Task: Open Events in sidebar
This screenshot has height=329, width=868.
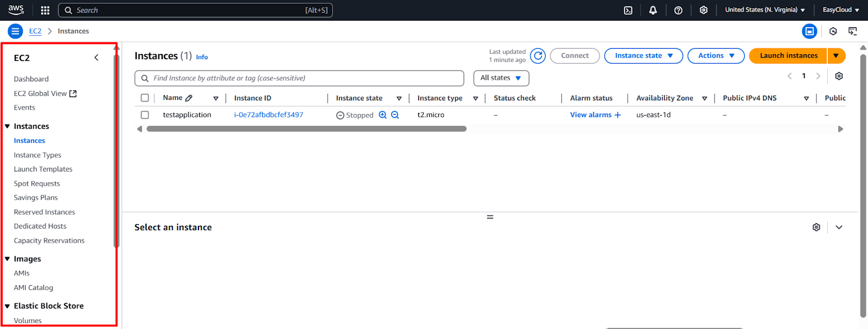Action: point(24,107)
